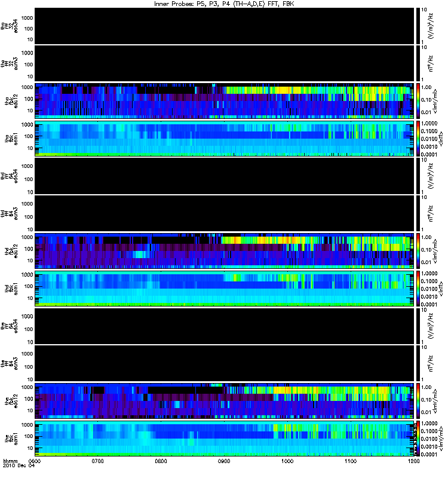Click the "the fff 64 edc34" y-axis title

(10, 326)
